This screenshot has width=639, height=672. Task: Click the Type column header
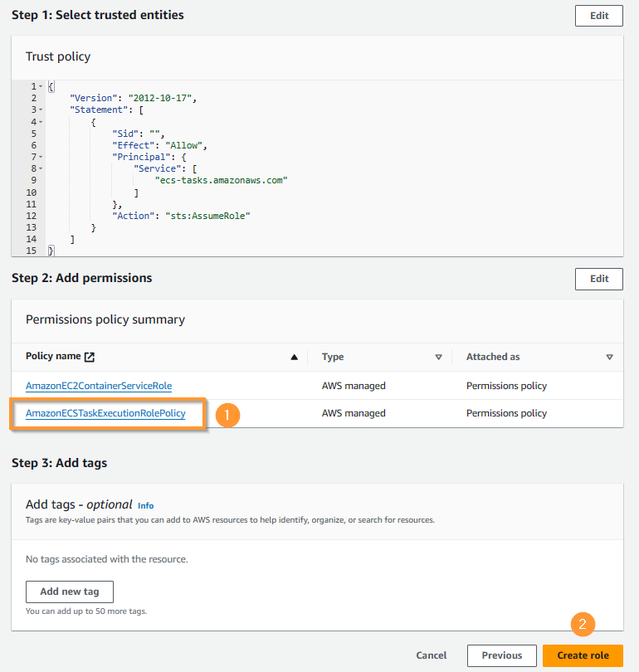click(333, 357)
